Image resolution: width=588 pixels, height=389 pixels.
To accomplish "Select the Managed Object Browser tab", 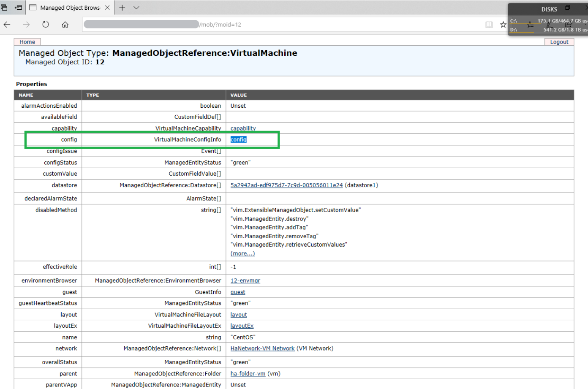I will point(70,8).
